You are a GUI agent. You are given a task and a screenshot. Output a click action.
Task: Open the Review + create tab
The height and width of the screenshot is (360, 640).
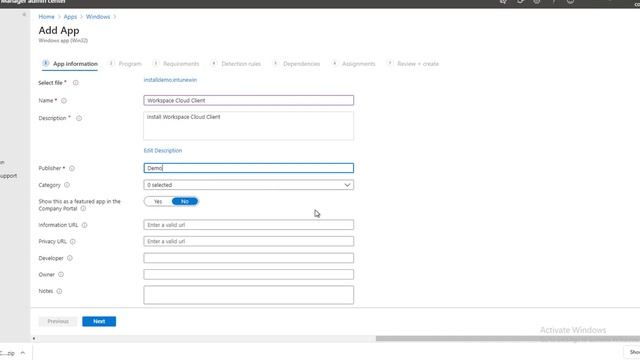pyautogui.click(x=413, y=64)
